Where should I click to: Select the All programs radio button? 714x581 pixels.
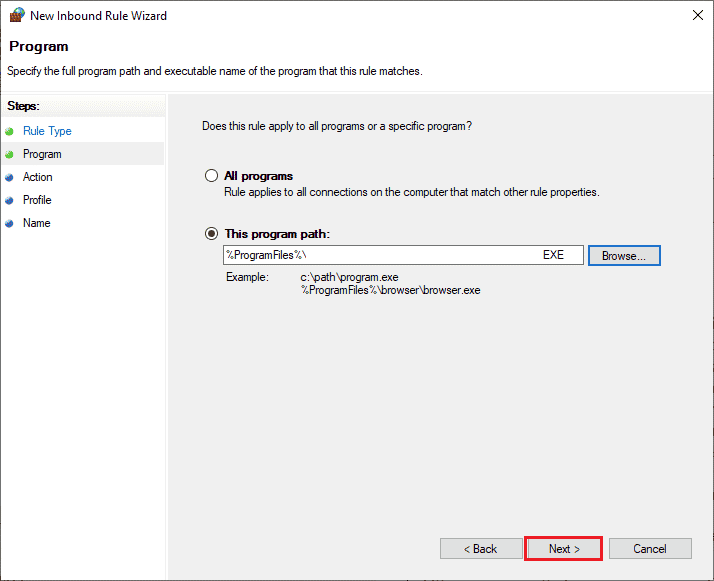click(211, 176)
